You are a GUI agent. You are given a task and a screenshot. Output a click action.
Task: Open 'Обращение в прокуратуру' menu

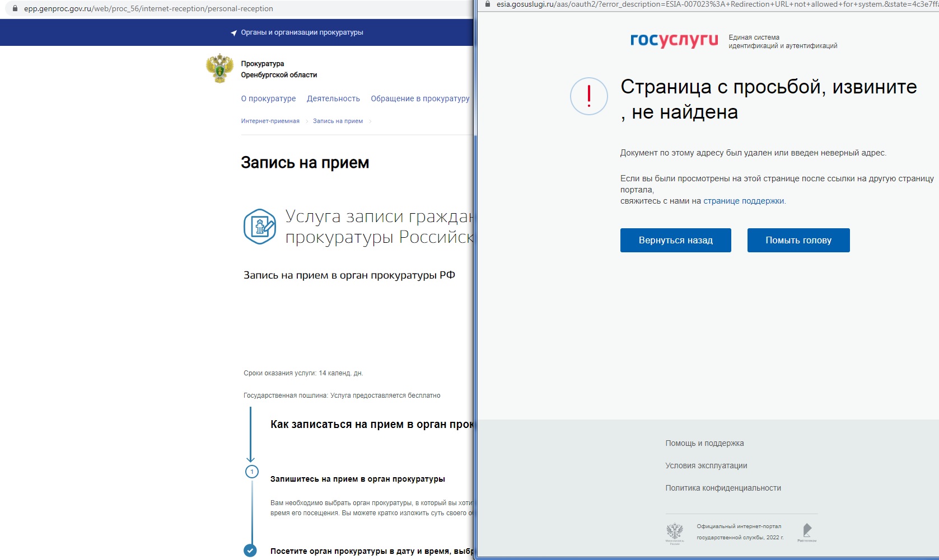click(x=420, y=98)
